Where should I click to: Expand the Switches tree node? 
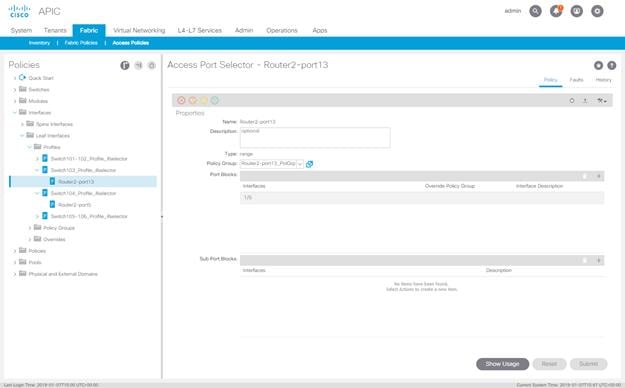click(x=15, y=90)
